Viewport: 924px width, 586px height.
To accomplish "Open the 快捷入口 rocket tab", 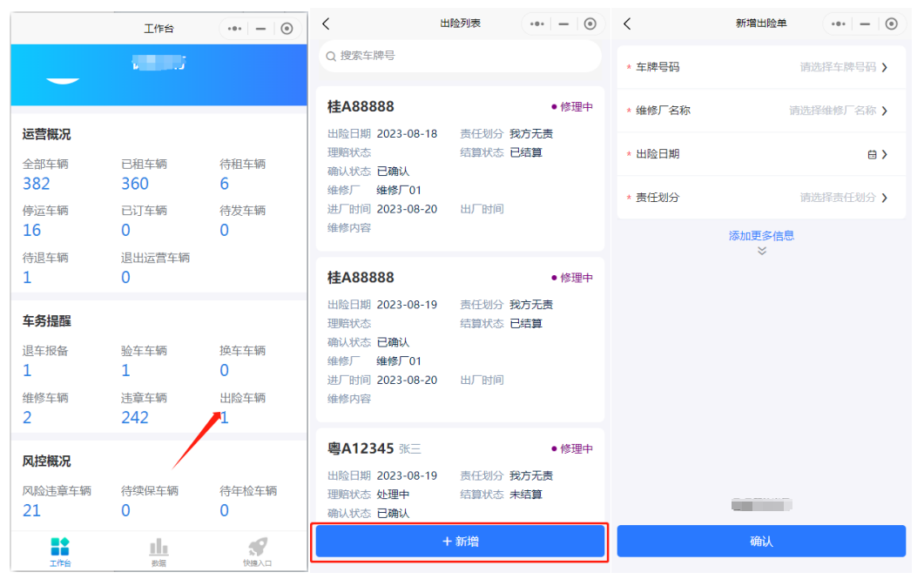I will (258, 548).
